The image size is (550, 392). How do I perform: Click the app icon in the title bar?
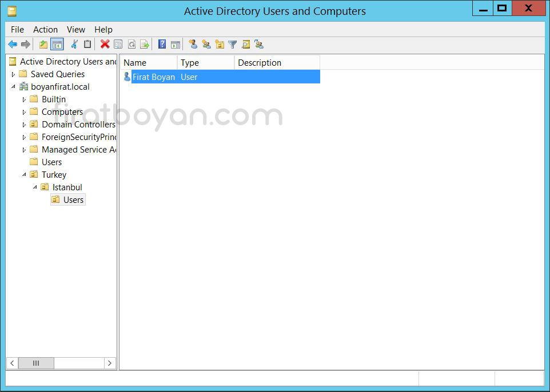[x=12, y=11]
